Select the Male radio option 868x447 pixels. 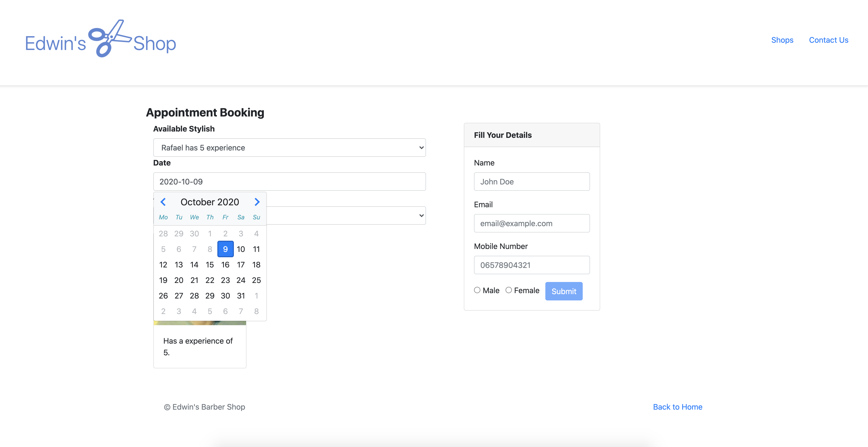(477, 290)
